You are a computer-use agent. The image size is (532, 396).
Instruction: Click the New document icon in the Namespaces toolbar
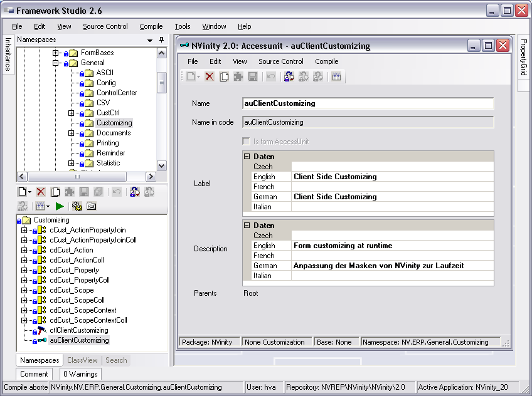23,192
